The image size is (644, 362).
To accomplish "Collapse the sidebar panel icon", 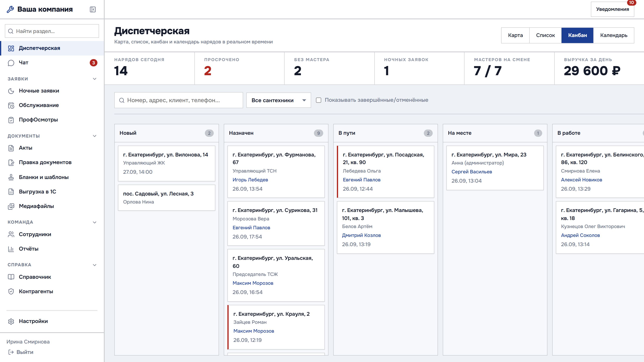I will click(93, 9).
